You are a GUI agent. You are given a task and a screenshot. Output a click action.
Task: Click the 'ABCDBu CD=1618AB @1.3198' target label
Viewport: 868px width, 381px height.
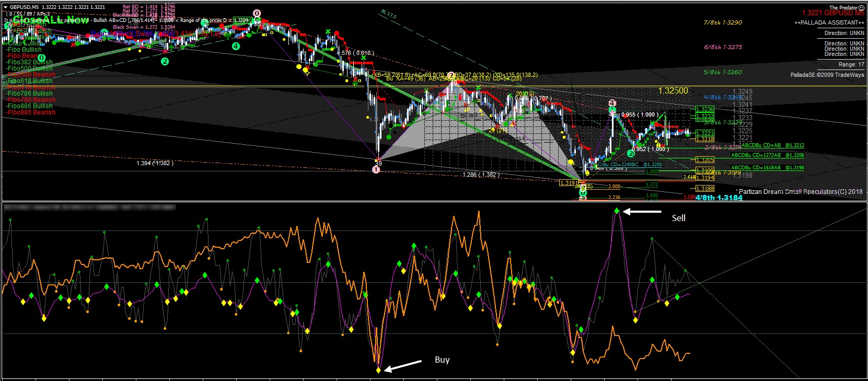pyautogui.click(x=768, y=168)
